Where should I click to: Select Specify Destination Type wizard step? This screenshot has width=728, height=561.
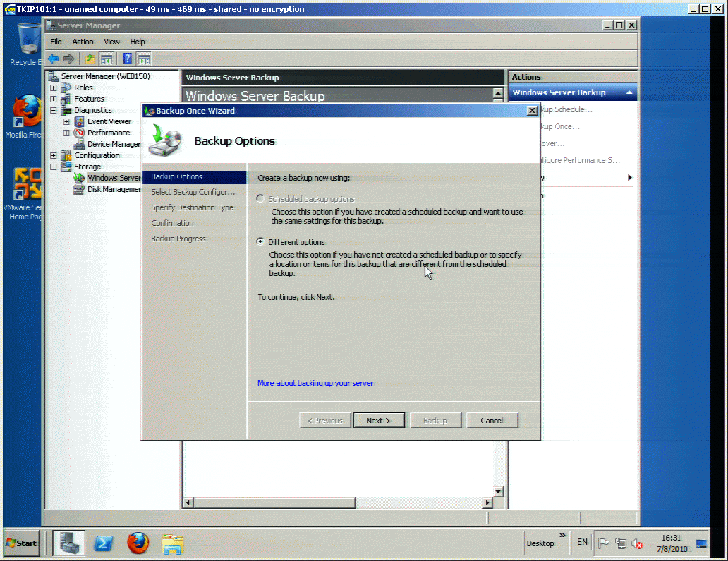[x=192, y=207]
